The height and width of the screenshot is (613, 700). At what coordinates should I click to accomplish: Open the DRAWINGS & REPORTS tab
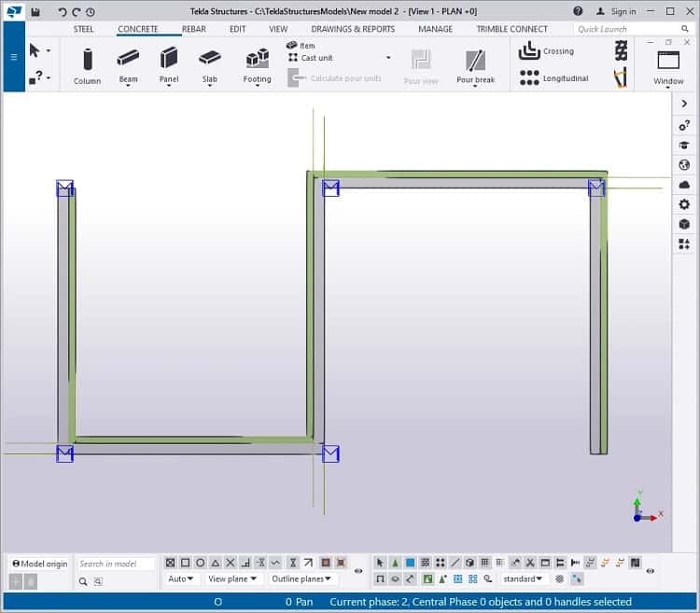click(x=353, y=29)
